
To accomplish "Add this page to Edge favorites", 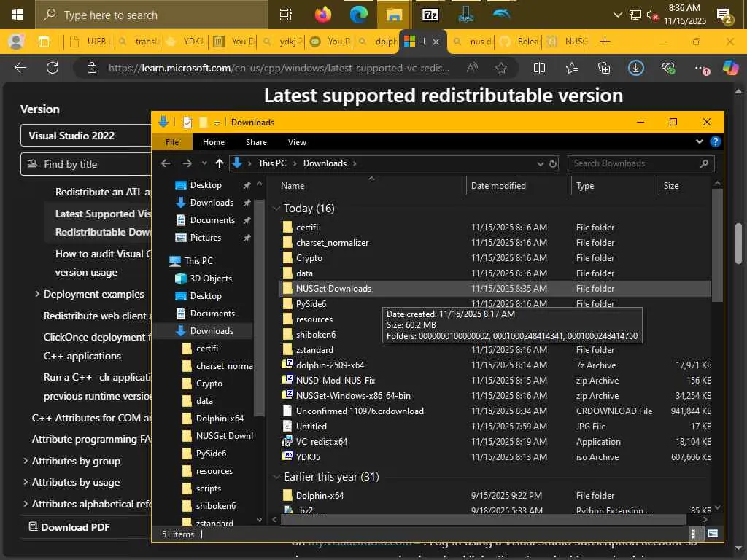I will click(x=501, y=68).
